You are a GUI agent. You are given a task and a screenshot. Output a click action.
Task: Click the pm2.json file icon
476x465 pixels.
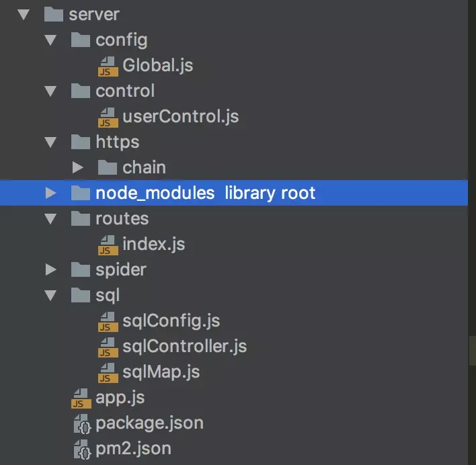pos(82,450)
